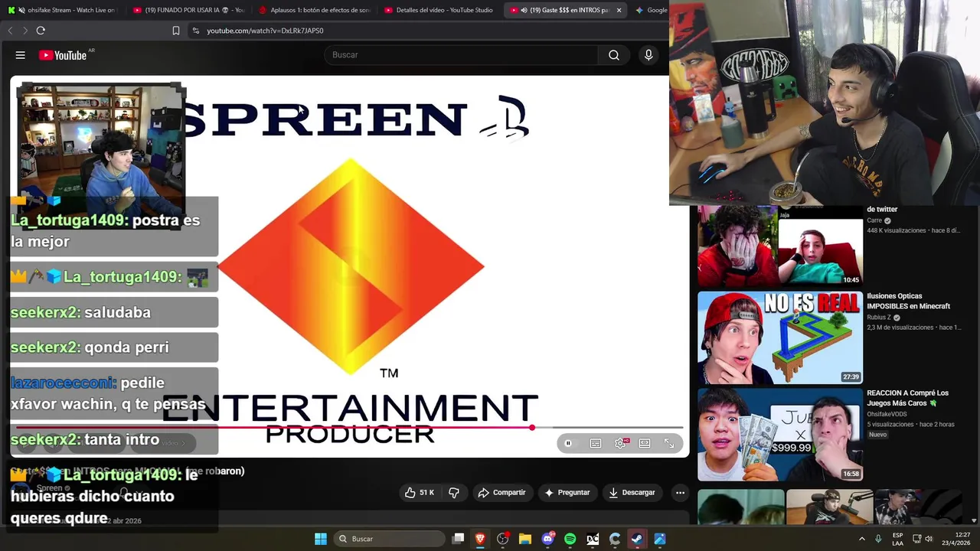Open File Explorer from the taskbar
980x551 pixels.
coord(525,539)
